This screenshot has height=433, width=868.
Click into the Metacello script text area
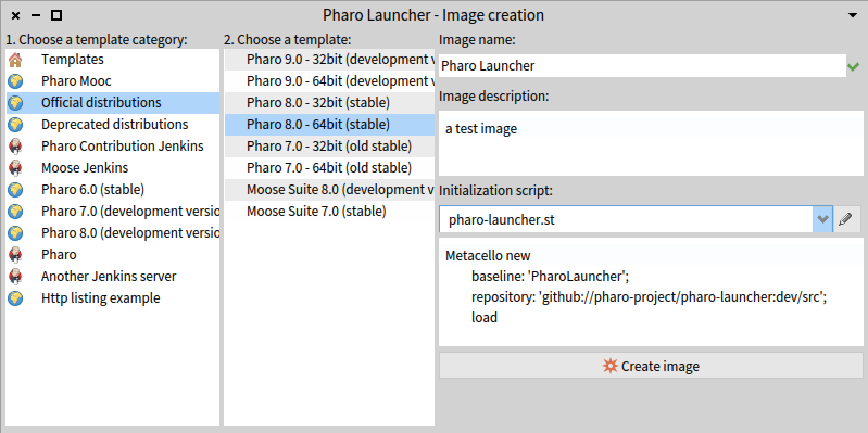coord(651,292)
